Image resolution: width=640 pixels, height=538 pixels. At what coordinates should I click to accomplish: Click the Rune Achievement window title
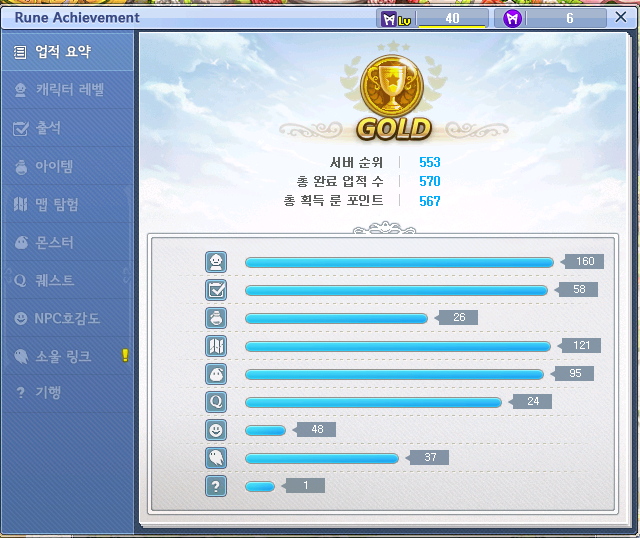(x=77, y=18)
